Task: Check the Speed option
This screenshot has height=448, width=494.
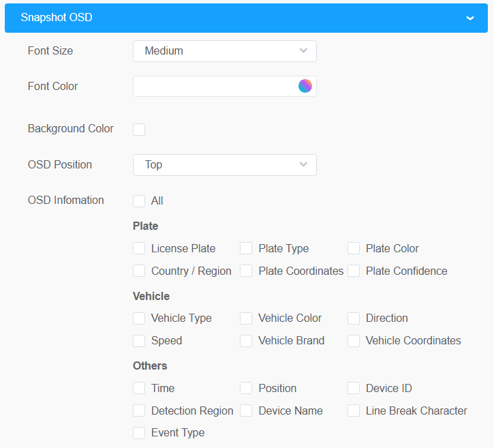Action: (139, 341)
